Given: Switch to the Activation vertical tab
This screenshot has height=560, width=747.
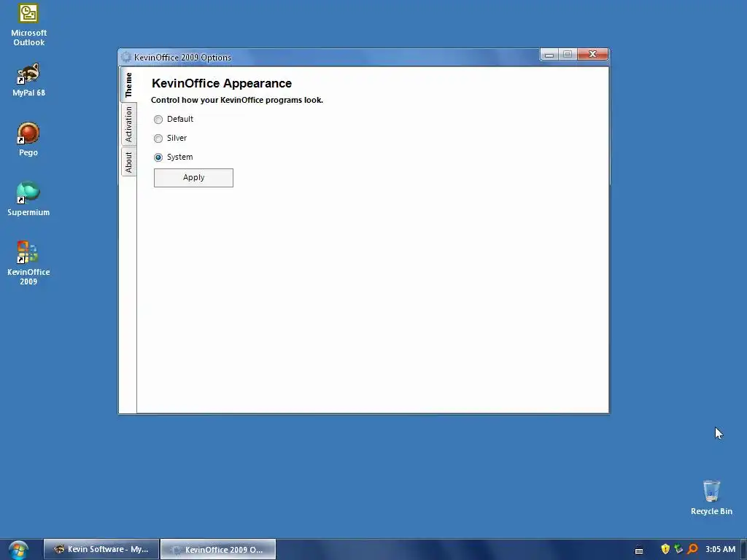Looking at the screenshot, I should click(x=128, y=124).
